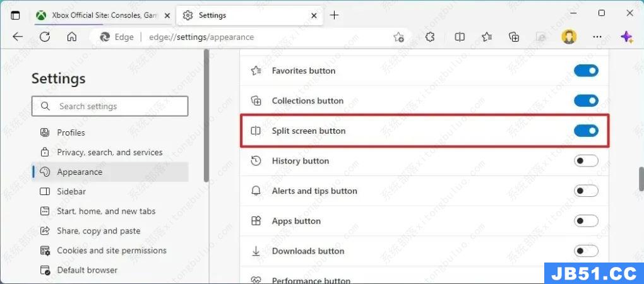Click the Copilot icon
644x284 pixels.
626,37
